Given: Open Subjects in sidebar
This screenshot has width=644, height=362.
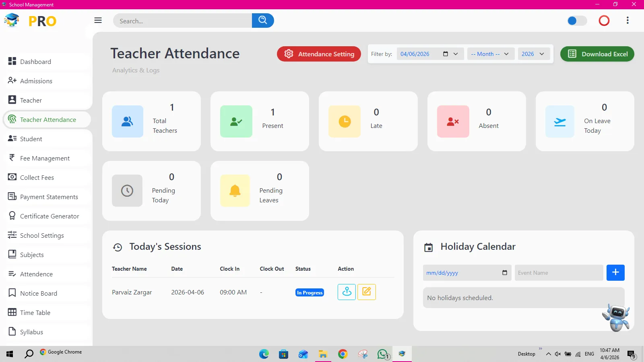Looking at the screenshot, I should [47, 255].
